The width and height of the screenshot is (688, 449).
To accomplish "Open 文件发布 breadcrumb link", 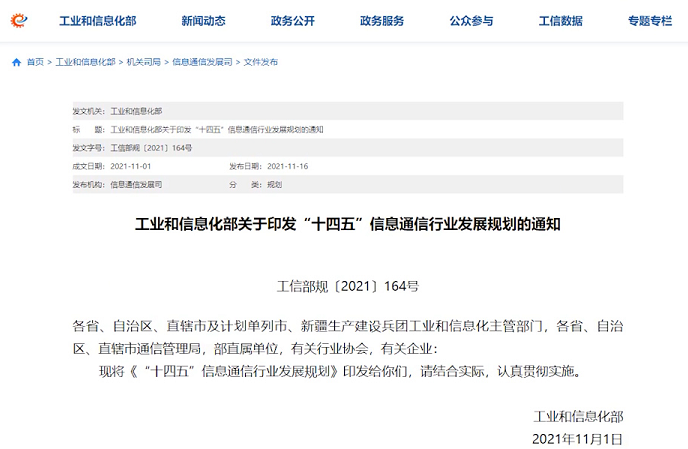I will tap(261, 62).
